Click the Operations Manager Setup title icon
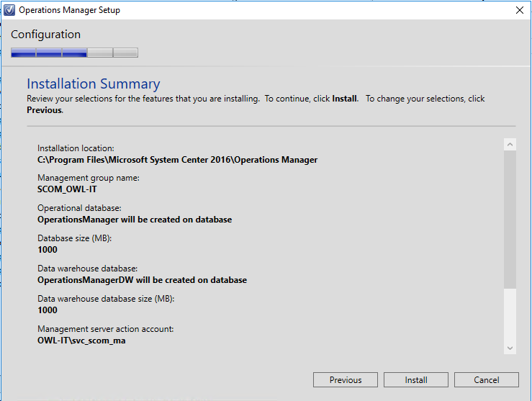Viewport: 532px width, 401px height. [9, 10]
